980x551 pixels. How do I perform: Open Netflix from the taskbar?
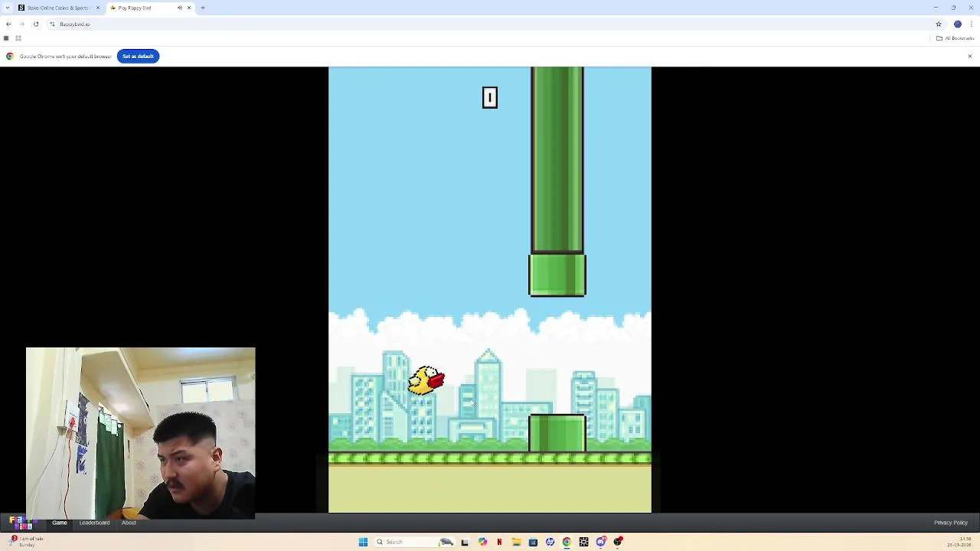(499, 542)
